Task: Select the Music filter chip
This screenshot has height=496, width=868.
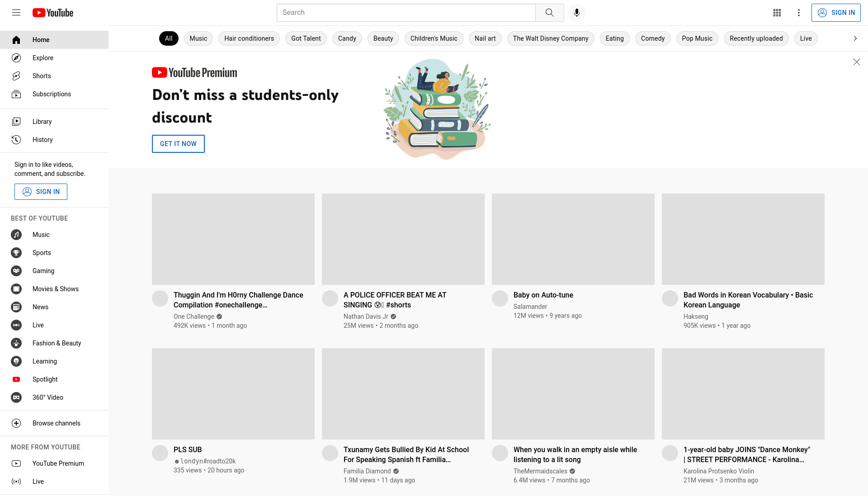Action: point(198,38)
